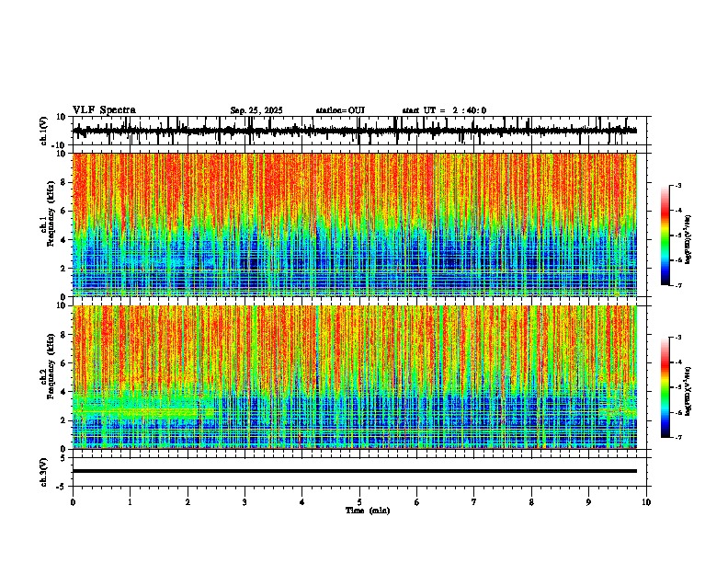
Task: Click the ch.2 colorbar log(PSD) label
Action: pos(688,391)
